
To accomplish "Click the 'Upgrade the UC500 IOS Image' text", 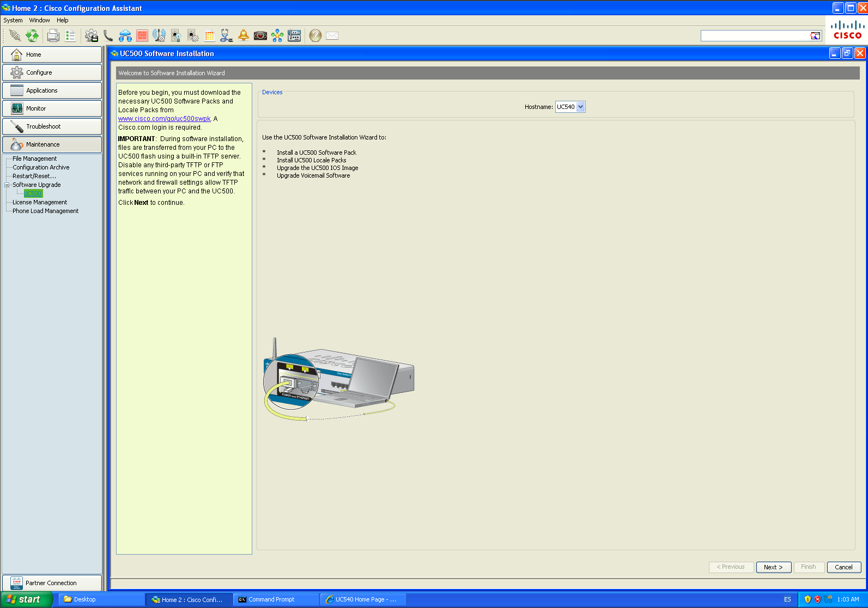I will point(317,168).
